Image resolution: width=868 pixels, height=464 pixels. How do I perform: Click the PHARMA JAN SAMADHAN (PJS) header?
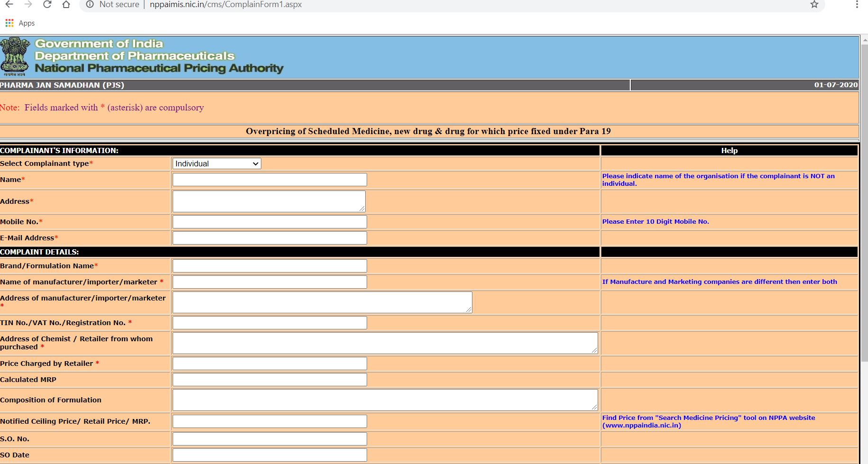62,85
